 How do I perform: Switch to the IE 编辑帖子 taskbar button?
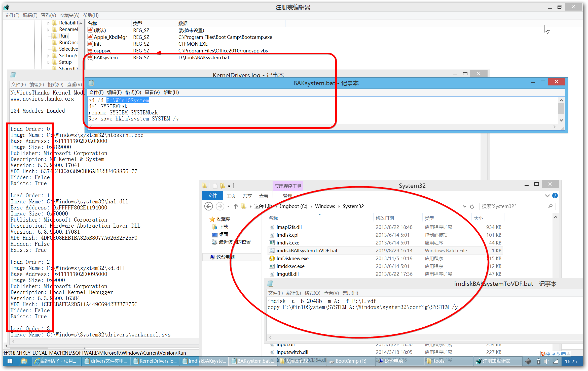(57, 361)
